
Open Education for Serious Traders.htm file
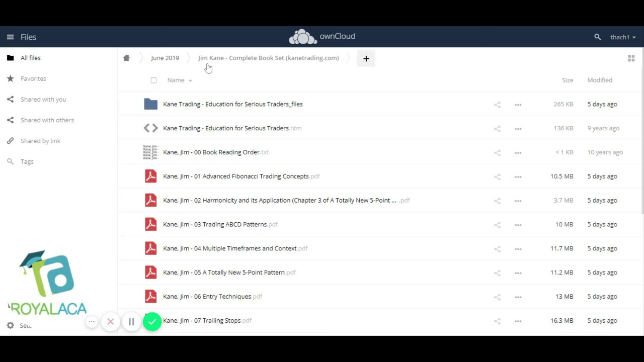pyautogui.click(x=232, y=128)
